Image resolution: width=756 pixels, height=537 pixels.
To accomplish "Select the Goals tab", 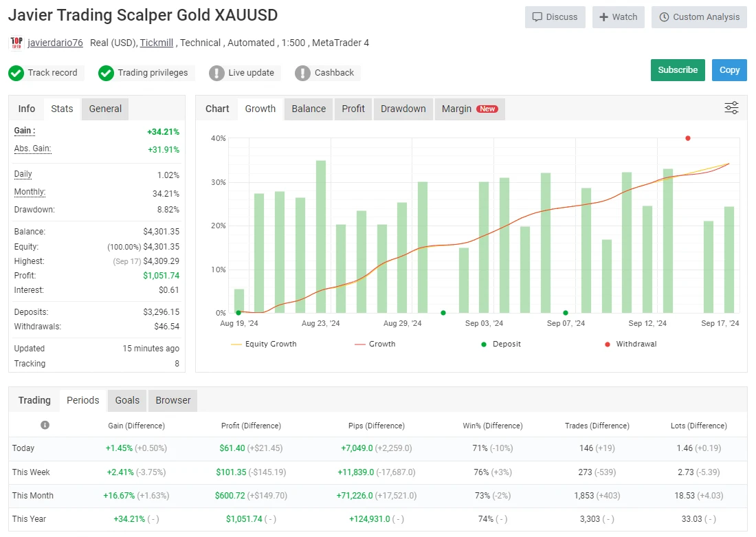I will tap(127, 400).
